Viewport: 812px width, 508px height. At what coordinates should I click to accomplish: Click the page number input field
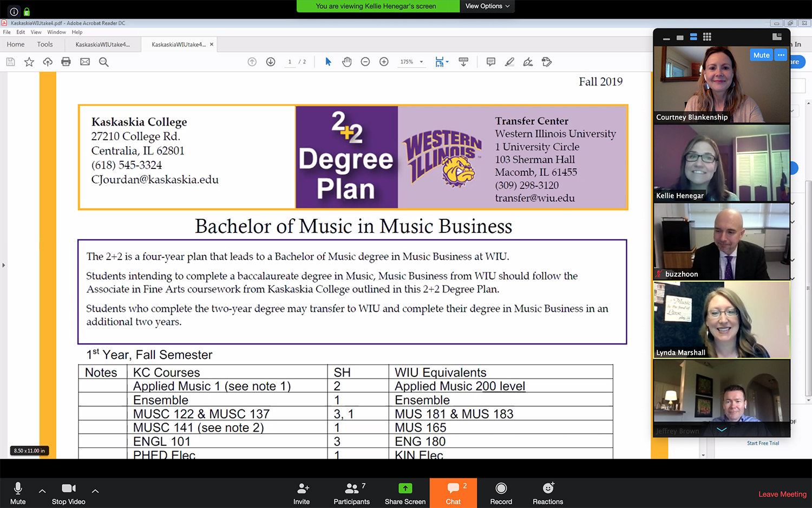pyautogui.click(x=290, y=62)
